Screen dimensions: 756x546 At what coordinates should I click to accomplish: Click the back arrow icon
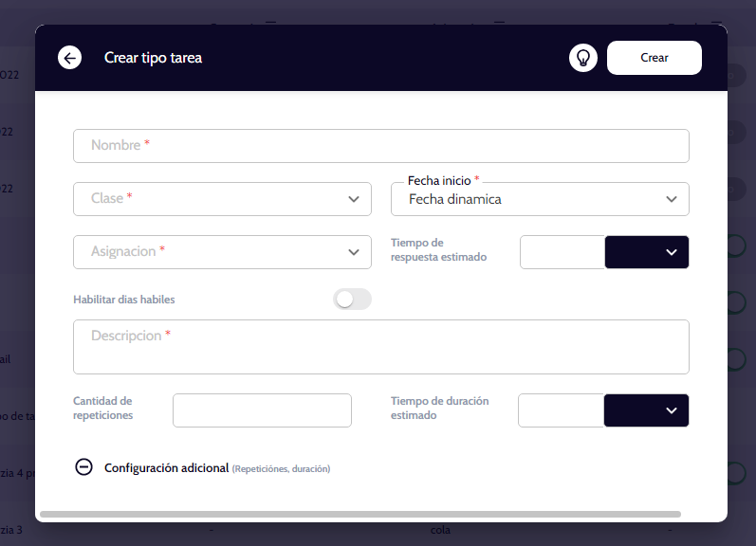coord(70,58)
